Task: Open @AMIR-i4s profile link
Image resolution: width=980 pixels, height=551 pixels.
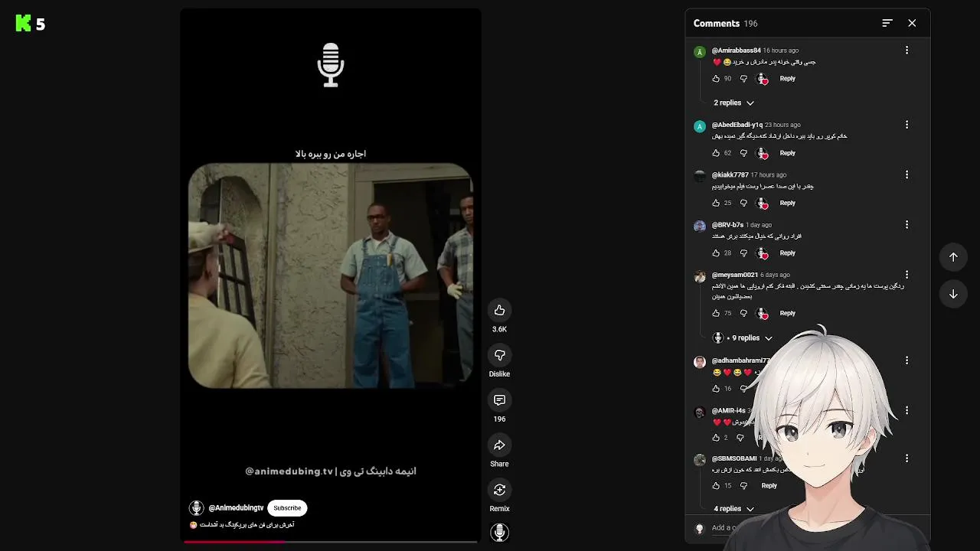Action: tap(728, 411)
